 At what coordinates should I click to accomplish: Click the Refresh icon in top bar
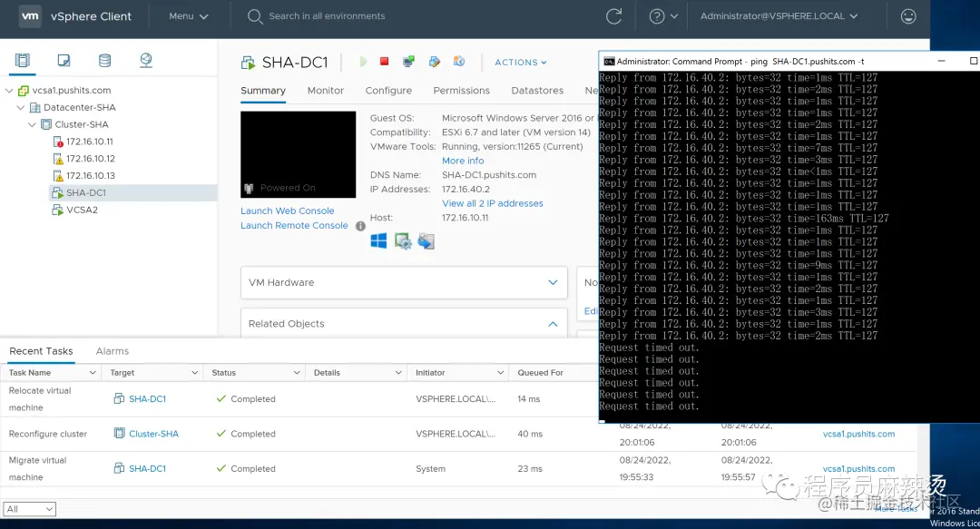[x=613, y=16]
